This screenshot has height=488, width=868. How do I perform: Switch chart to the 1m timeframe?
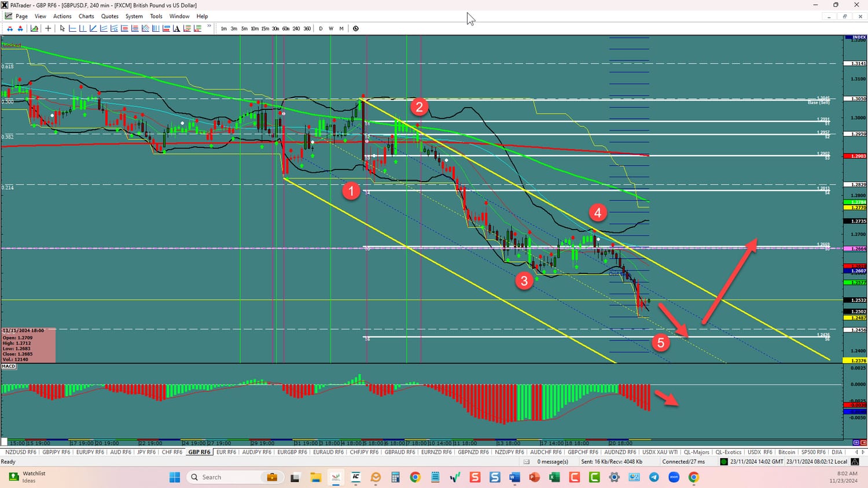tap(224, 28)
